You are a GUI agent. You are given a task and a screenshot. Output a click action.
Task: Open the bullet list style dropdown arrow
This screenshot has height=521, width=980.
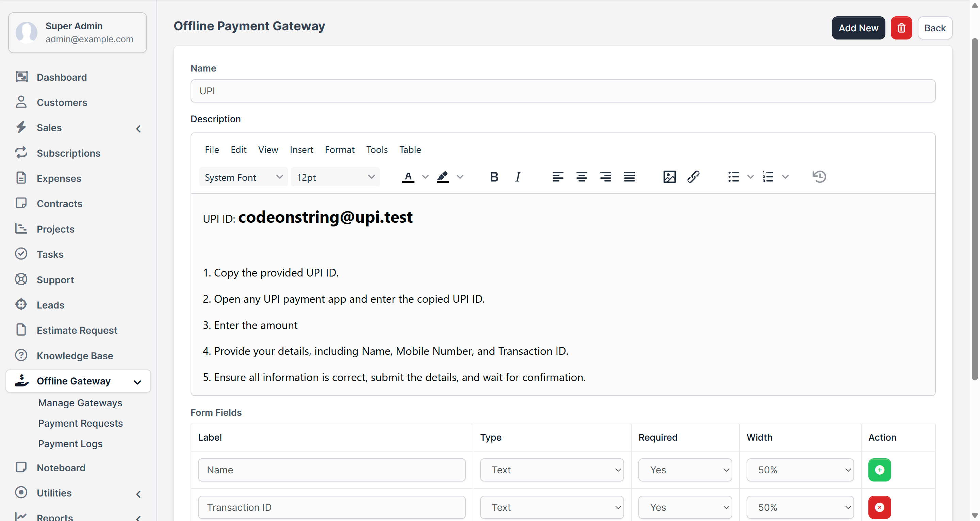750,177
